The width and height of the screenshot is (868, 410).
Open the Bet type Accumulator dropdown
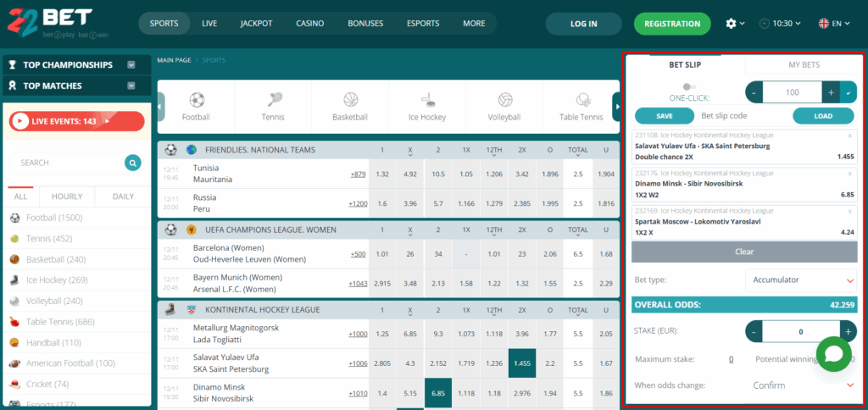pos(801,280)
